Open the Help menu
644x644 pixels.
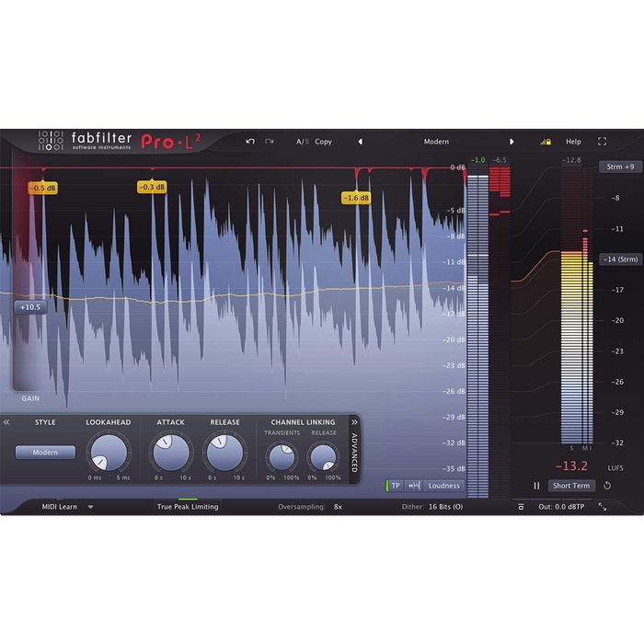coord(573,142)
